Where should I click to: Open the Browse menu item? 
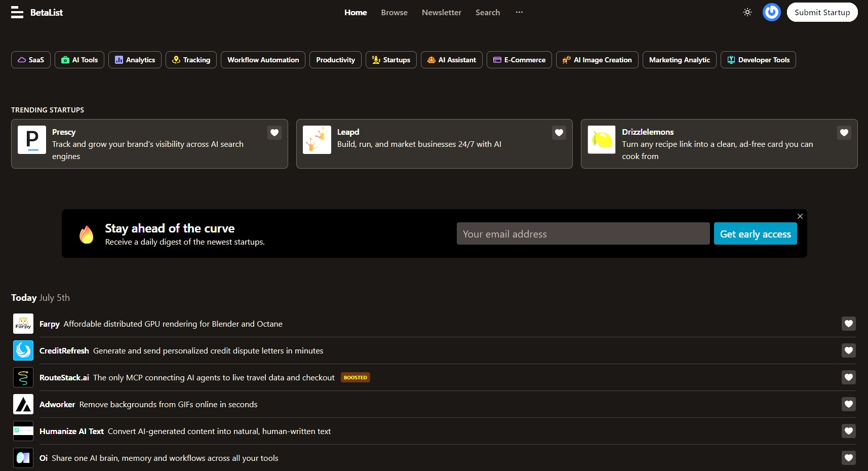(x=394, y=12)
